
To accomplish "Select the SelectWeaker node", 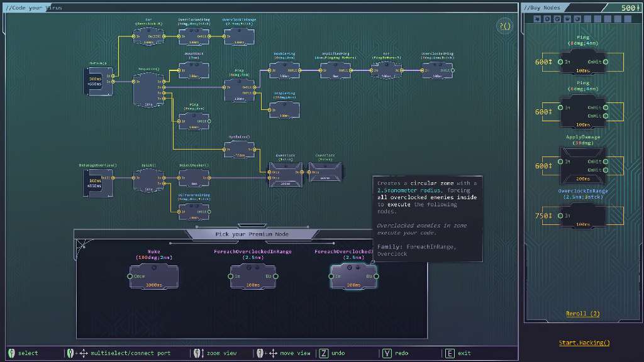I will coord(194,178).
